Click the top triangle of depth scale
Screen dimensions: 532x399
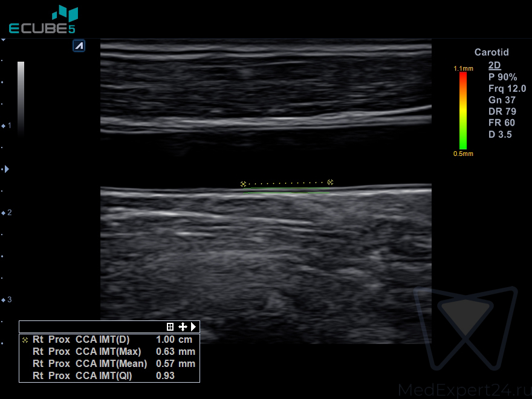(4, 40)
